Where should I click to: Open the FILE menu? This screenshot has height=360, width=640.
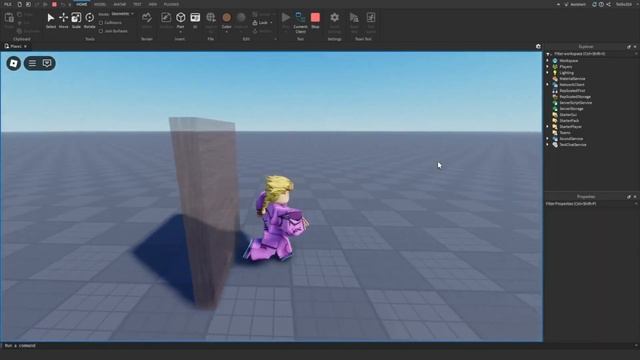click(x=7, y=4)
